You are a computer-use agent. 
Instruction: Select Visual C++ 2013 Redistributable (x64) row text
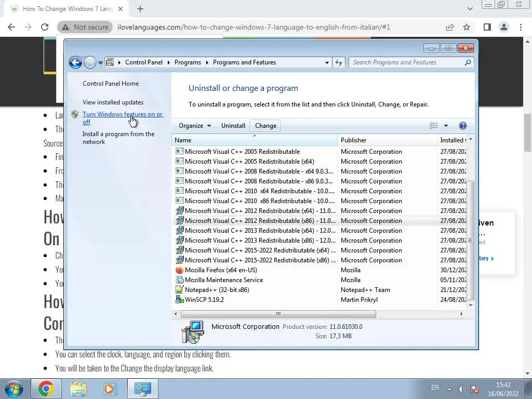point(260,230)
